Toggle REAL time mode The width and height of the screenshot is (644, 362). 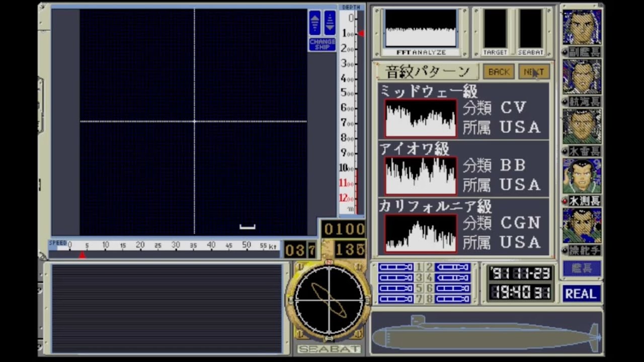click(x=581, y=294)
